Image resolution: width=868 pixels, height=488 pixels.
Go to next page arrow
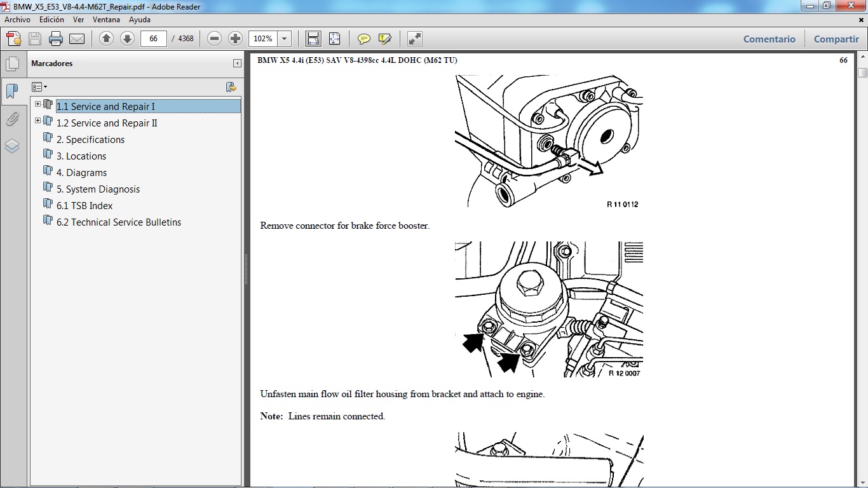pos(127,39)
